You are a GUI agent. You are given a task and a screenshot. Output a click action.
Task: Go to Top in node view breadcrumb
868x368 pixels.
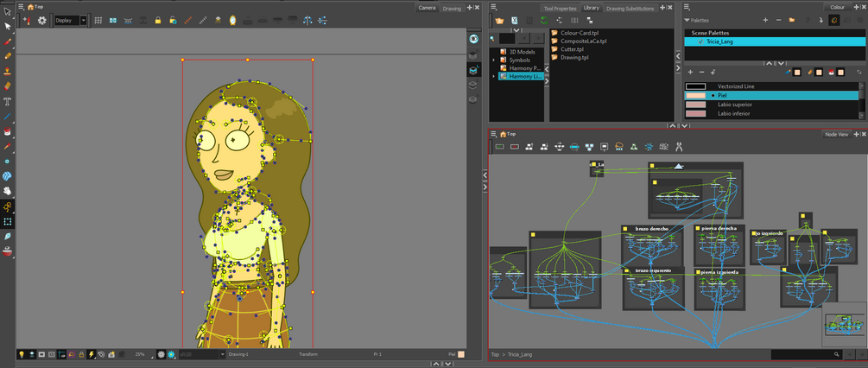coord(494,354)
